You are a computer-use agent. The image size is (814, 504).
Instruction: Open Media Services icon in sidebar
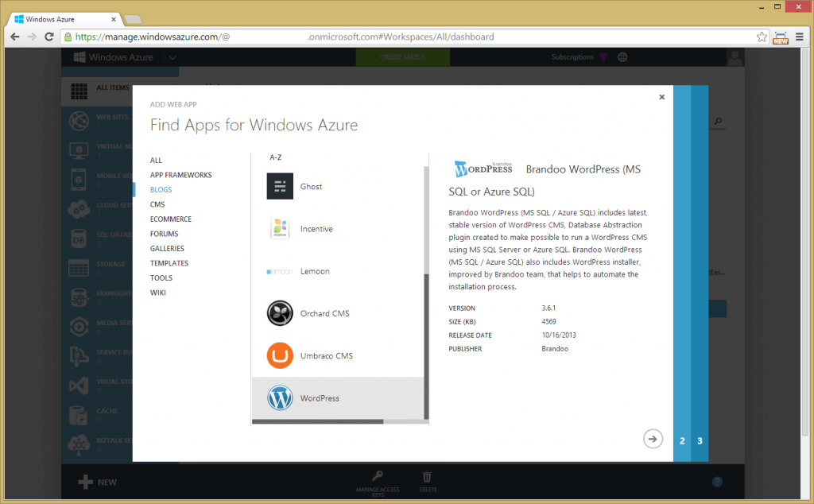pyautogui.click(x=79, y=327)
